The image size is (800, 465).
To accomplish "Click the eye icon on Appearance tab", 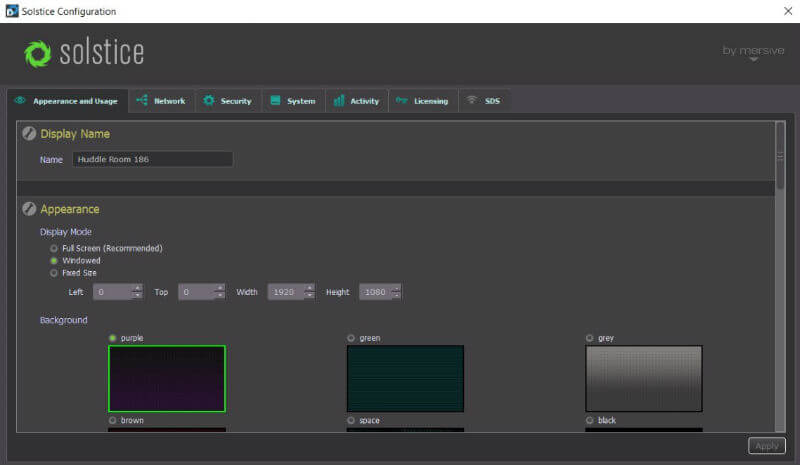I will click(x=20, y=100).
